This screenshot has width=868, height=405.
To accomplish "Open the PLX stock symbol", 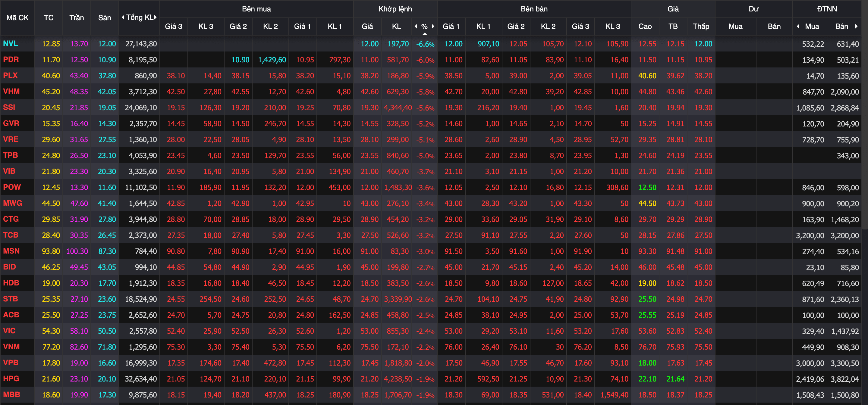I will pyautogui.click(x=10, y=75).
